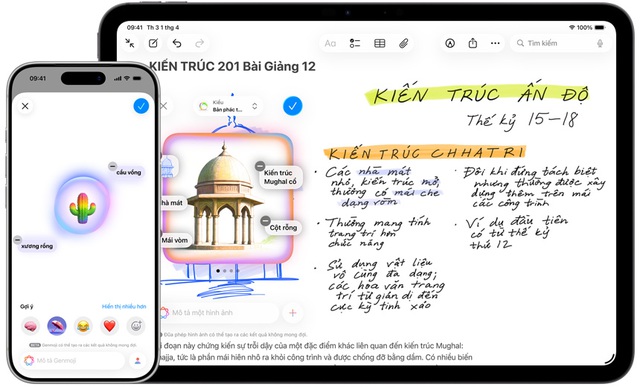The image size is (640, 387).
Task: Tap the plus button beside image description
Action: click(x=292, y=313)
